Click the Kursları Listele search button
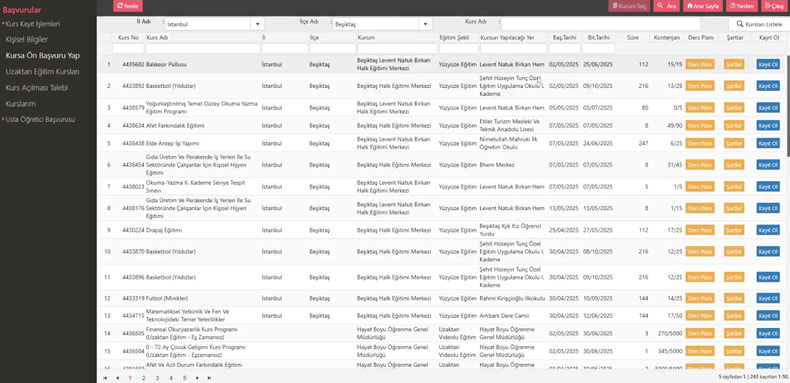 pos(759,24)
